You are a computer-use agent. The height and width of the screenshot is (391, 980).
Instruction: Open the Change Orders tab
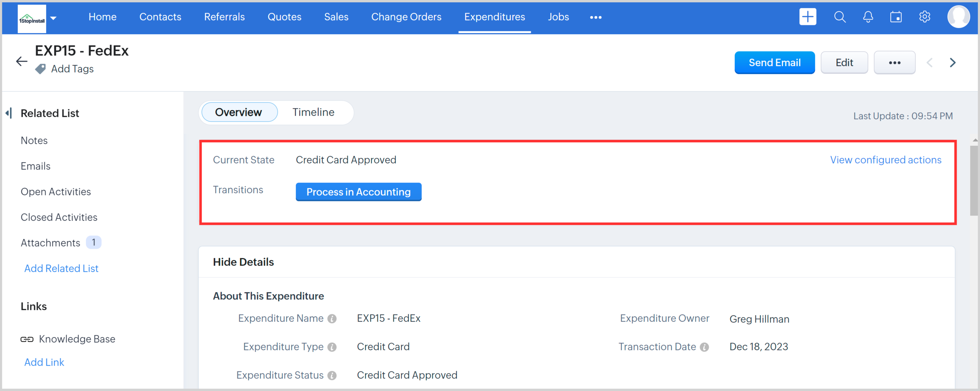(x=406, y=17)
